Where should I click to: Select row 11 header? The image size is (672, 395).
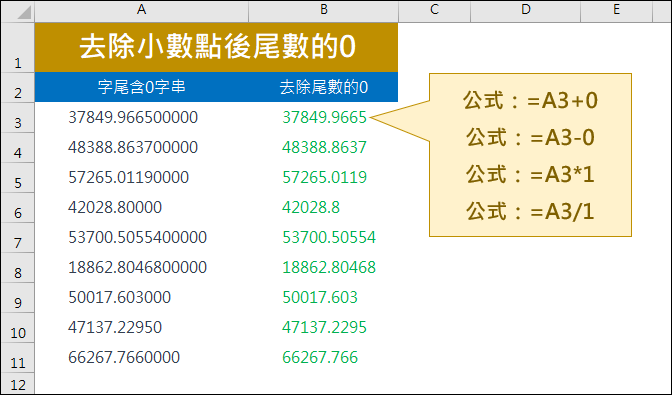coord(18,358)
